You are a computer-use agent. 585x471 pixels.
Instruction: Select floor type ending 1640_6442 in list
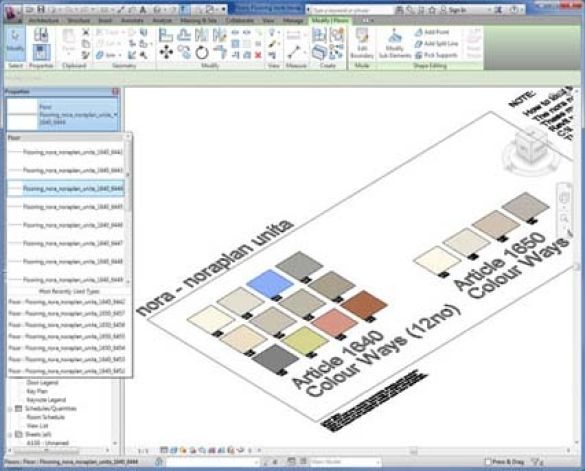click(66, 152)
